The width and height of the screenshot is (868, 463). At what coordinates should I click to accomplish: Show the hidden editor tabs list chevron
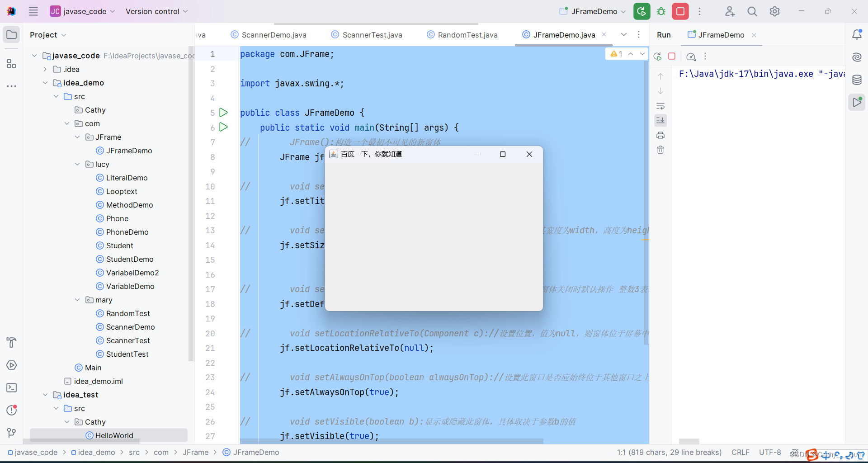(x=624, y=34)
